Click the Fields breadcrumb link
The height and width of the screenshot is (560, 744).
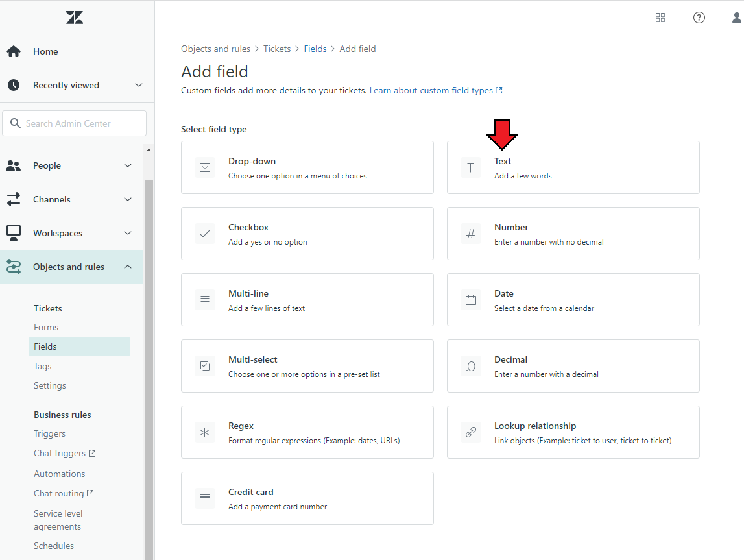[315, 49]
